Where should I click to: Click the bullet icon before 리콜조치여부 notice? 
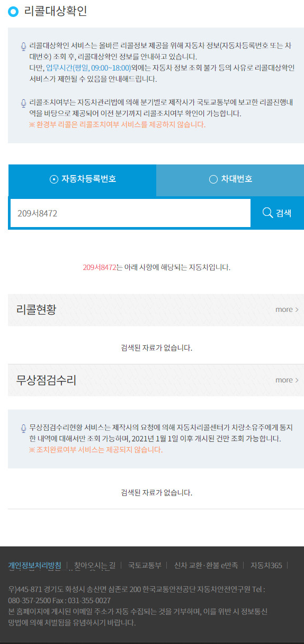click(23, 103)
